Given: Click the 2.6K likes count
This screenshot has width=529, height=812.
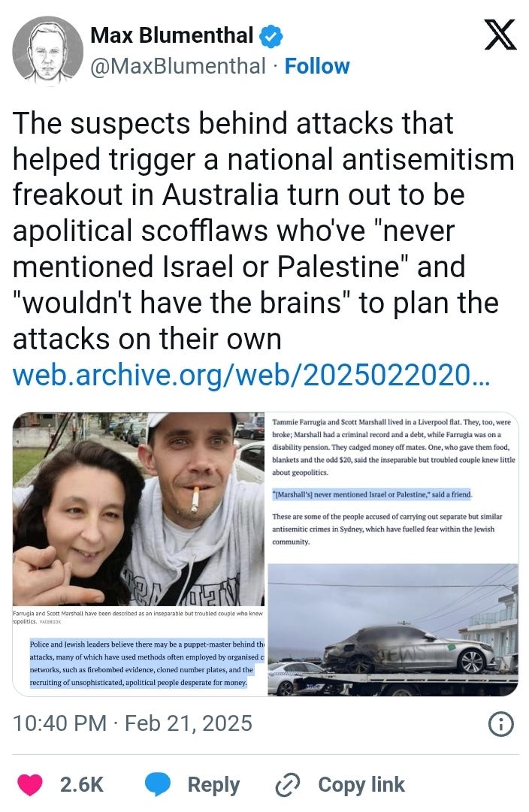Looking at the screenshot, I should coord(82,784).
